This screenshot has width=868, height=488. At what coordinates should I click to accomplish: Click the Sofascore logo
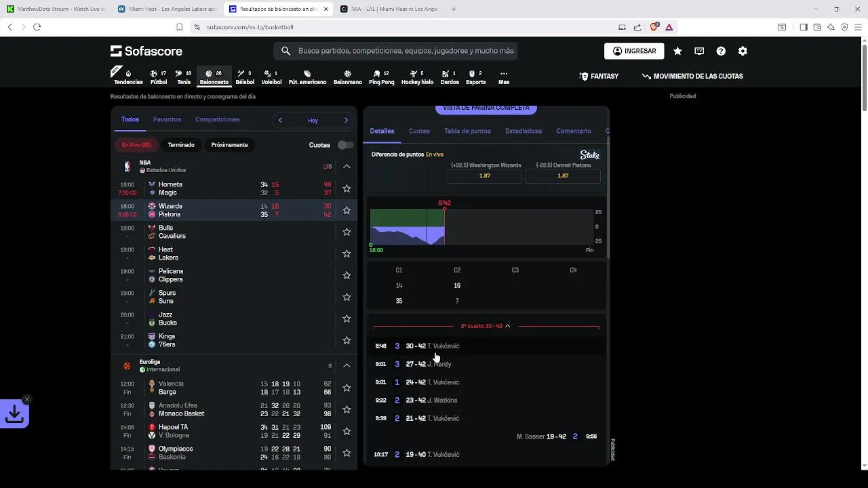coord(146,51)
